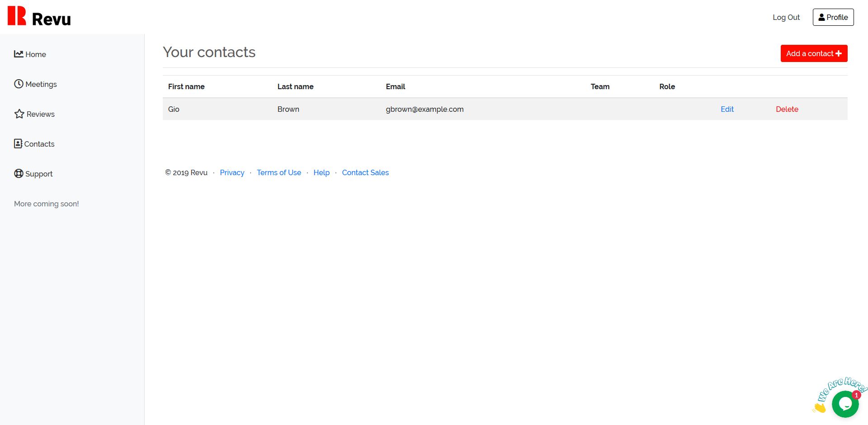This screenshot has width=868, height=425.
Task: Open the Terms of Use link
Action: coord(279,172)
